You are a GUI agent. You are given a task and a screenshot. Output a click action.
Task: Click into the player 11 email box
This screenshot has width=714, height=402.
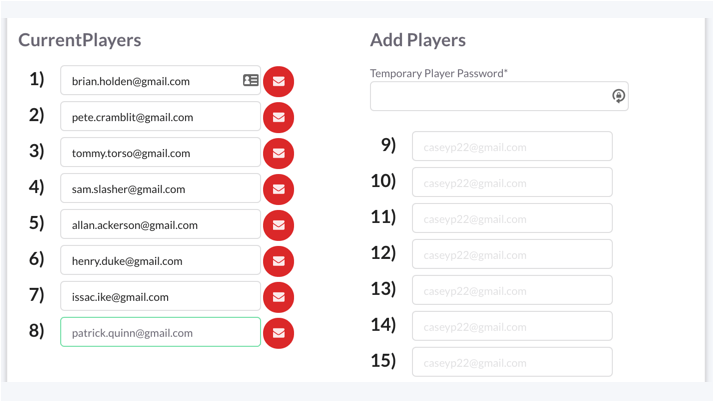(x=512, y=218)
